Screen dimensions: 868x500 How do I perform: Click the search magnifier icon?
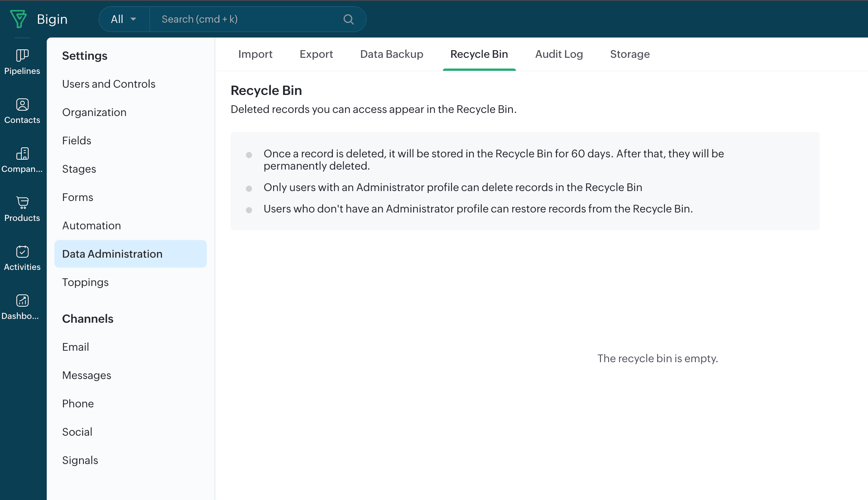pyautogui.click(x=348, y=19)
